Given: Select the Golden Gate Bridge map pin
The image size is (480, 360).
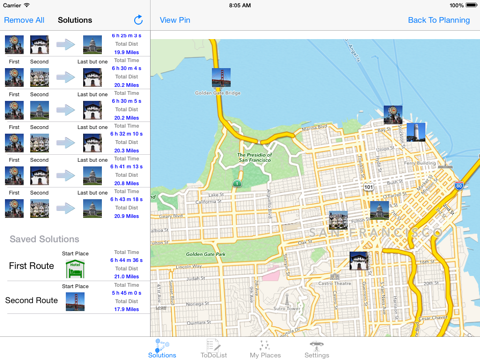Looking at the screenshot, I should (x=221, y=78).
